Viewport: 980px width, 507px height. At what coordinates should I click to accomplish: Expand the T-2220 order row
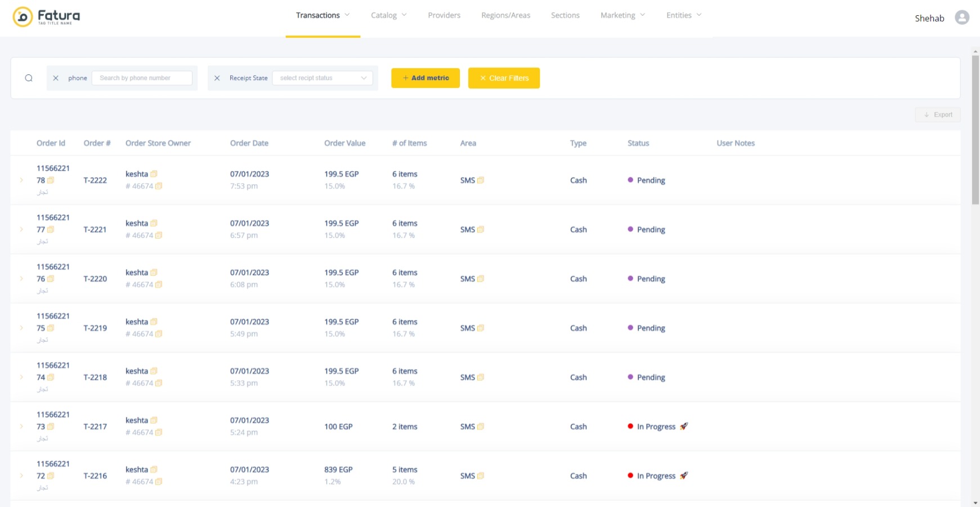(x=21, y=279)
